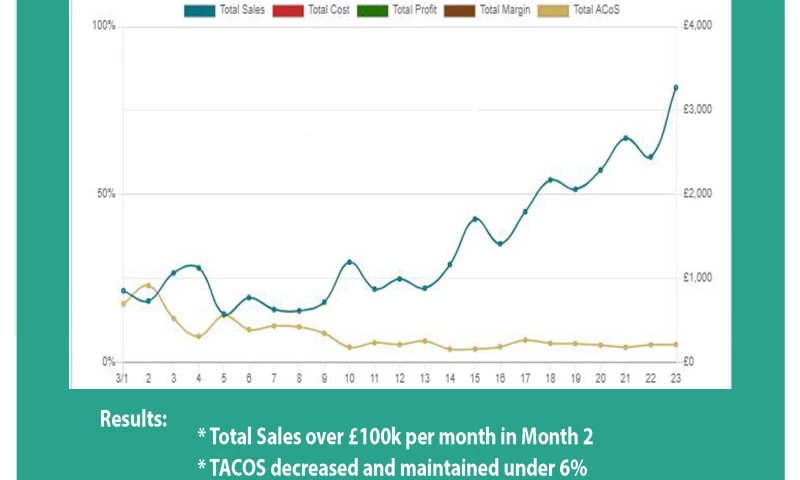
Task: Select the Total Sales point at day 21
Action: (x=626, y=138)
